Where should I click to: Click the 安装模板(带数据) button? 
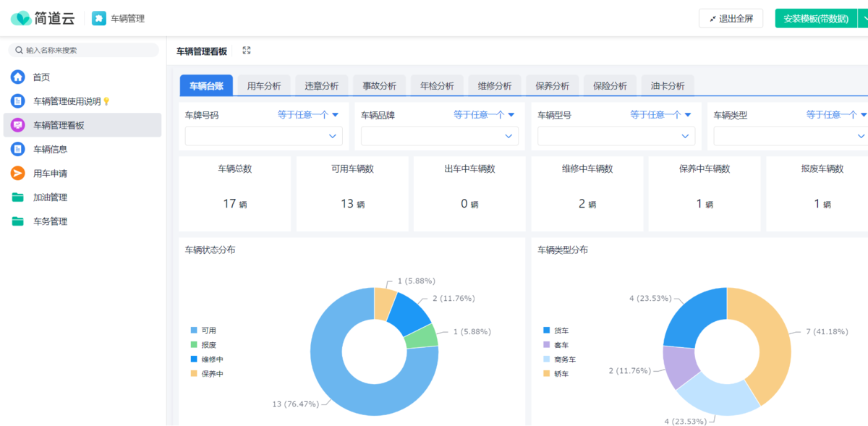coord(816,18)
